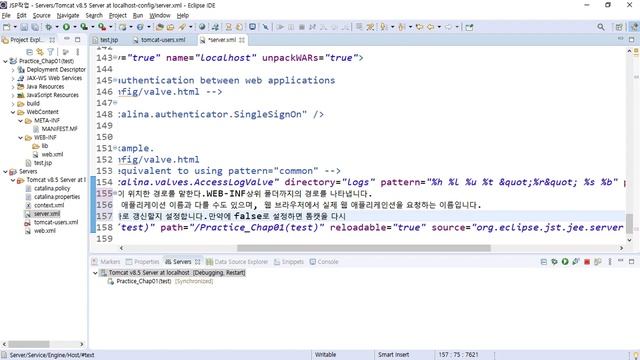
Task: Click Project Explorer horizontal scrollbar thumb
Action: (29, 344)
